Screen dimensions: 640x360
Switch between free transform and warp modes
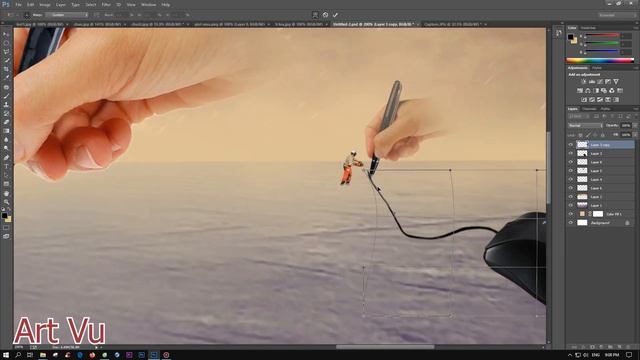315,15
